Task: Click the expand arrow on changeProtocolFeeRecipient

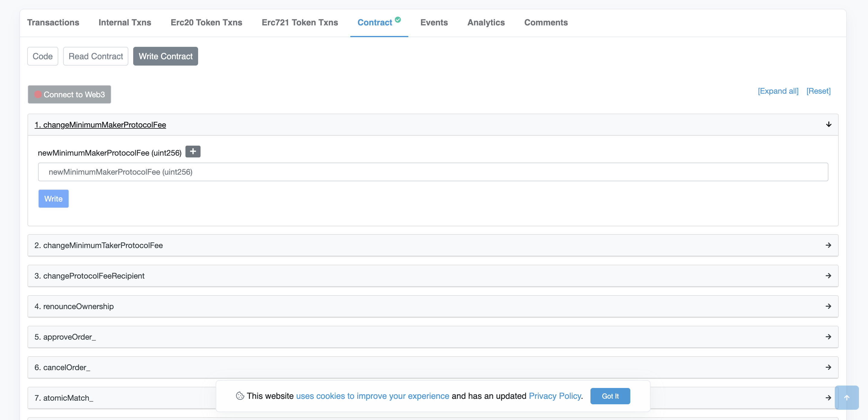Action: (x=828, y=276)
